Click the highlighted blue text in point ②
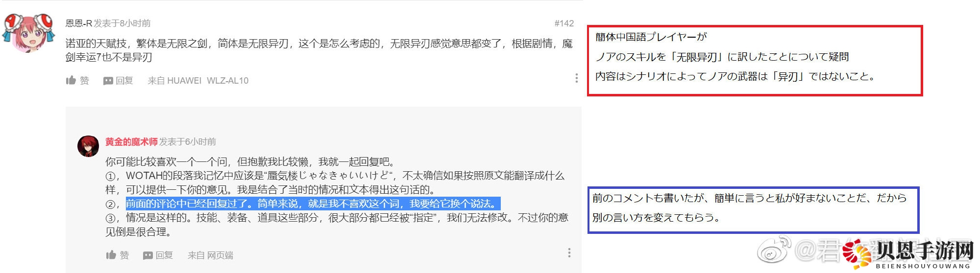Screen dimensions: 980x273 313,204
